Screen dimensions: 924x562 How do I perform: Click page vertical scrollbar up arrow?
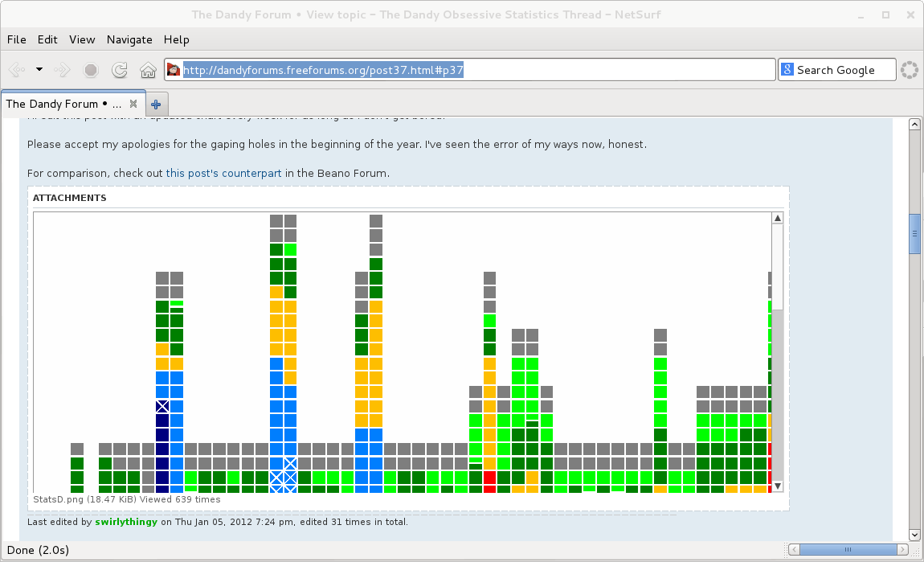click(914, 124)
